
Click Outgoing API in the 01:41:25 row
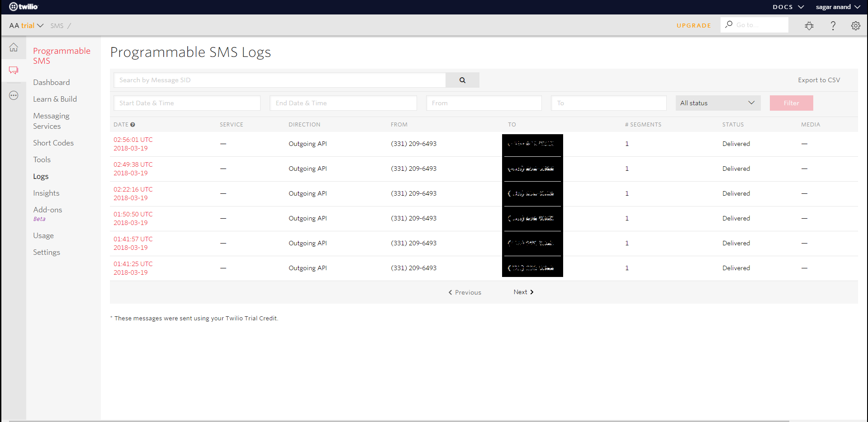[308, 268]
